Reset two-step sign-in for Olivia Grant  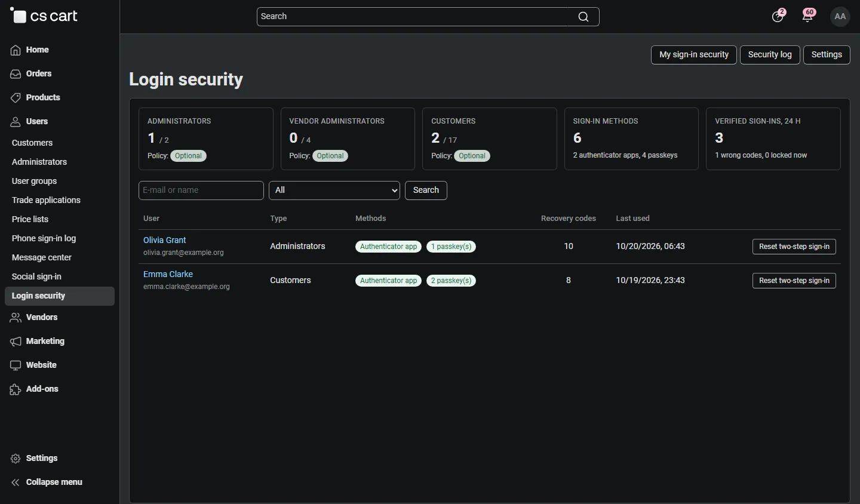pyautogui.click(x=794, y=247)
